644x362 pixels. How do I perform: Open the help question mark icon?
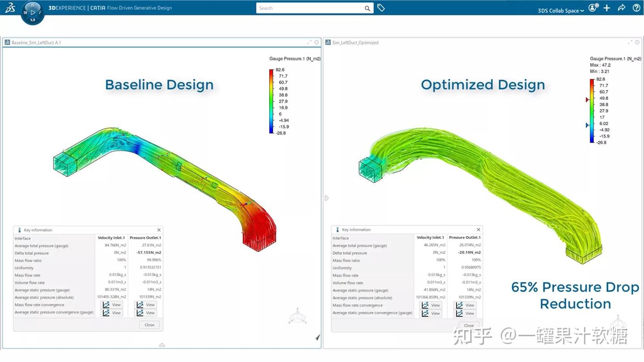tap(636, 8)
